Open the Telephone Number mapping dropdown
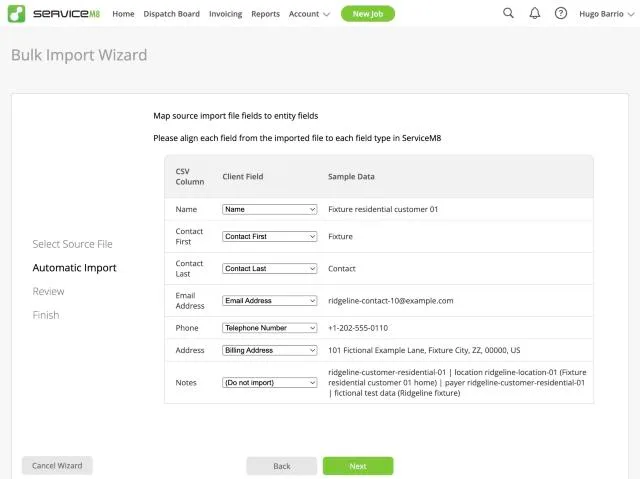Image resolution: width=640 pixels, height=479 pixels. click(269, 328)
